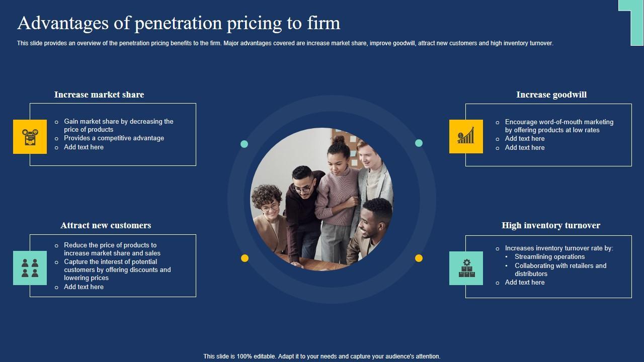
Task: Click the upper-right teal dot on circle
Action: (x=419, y=143)
